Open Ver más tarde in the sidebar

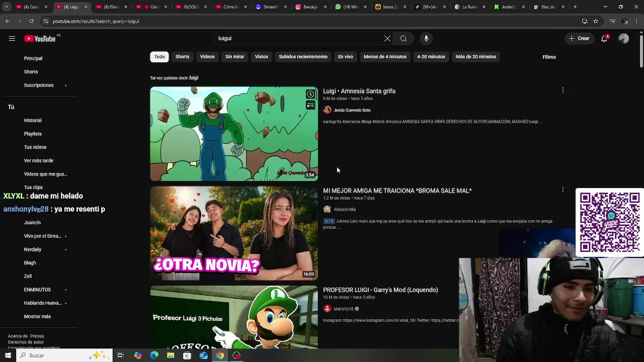[39, 160]
